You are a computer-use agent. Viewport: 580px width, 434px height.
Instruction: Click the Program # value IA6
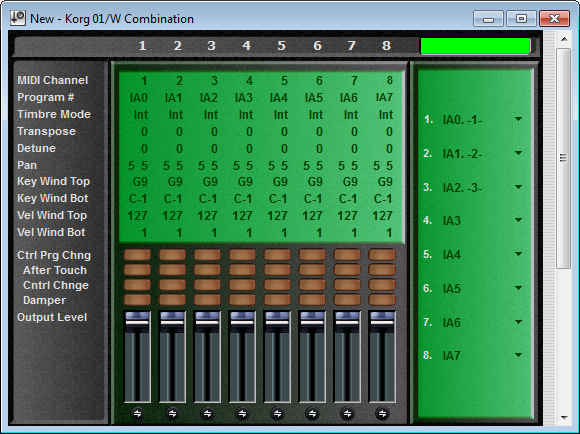pyautogui.click(x=348, y=98)
